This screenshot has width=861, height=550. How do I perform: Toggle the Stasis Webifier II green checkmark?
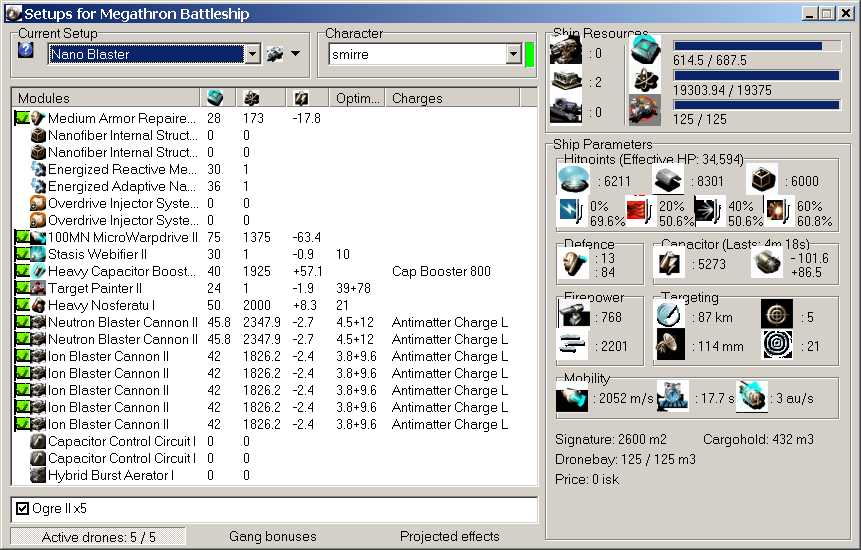pos(22,254)
